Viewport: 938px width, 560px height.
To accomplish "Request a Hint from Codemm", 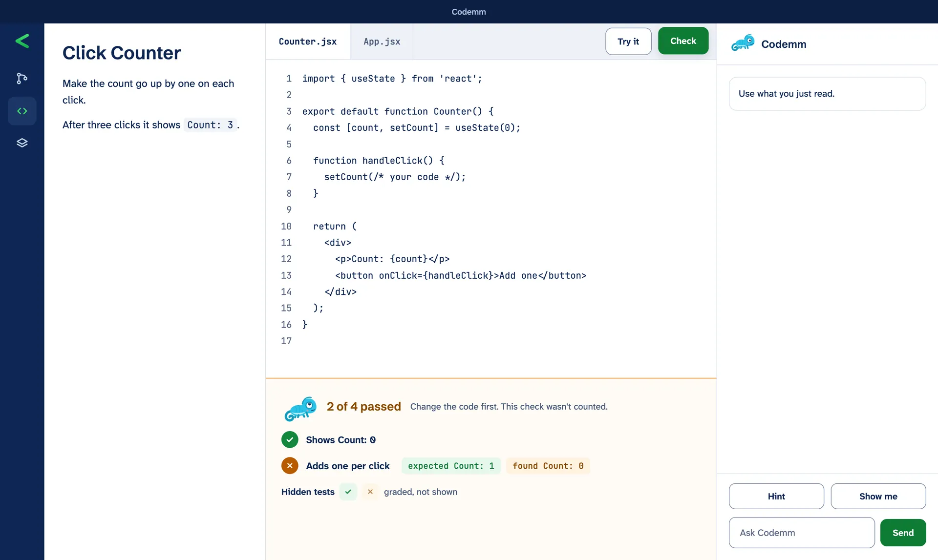I will click(x=776, y=496).
